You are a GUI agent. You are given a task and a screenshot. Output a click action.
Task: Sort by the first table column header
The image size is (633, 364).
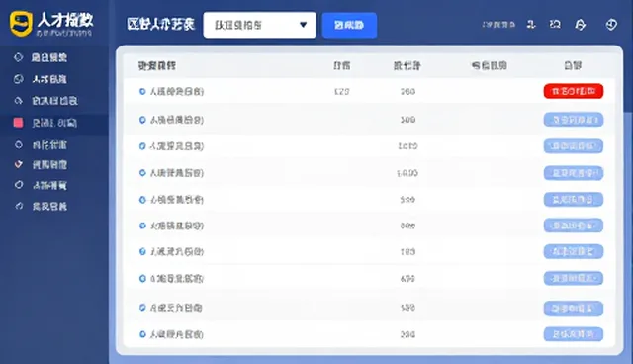pos(157,65)
